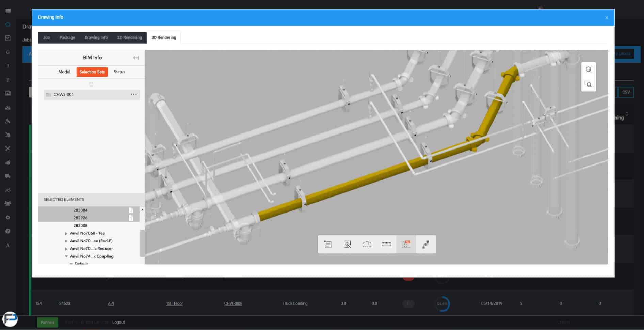The width and height of the screenshot is (644, 330).
Task: Open the 2D Rendering tab
Action: [x=129, y=37]
